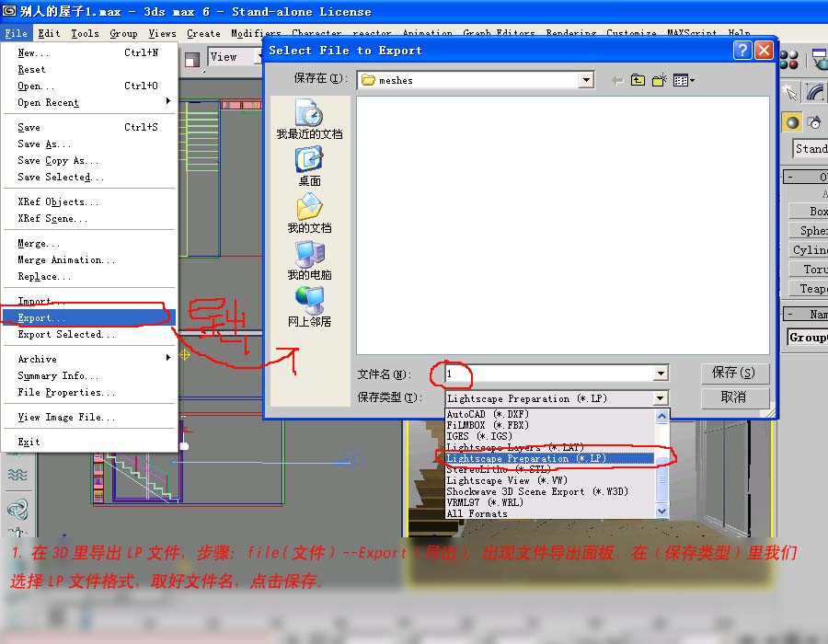
Task: Click the file type list scroll-down arrow
Action: coord(661,511)
